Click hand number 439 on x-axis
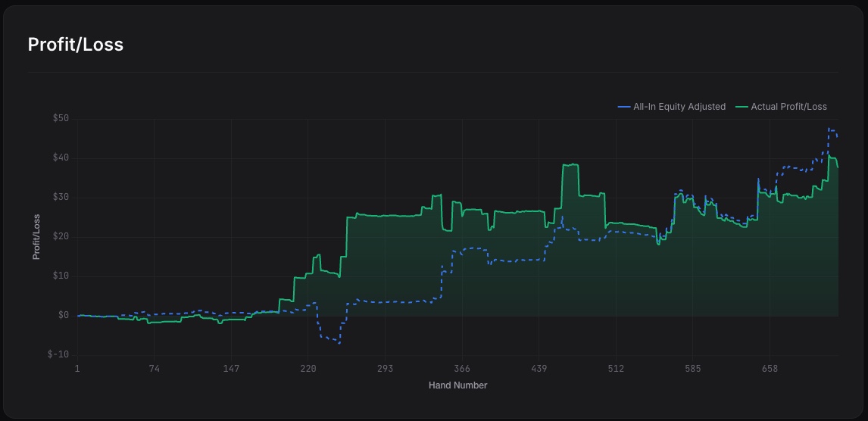The height and width of the screenshot is (421, 868). click(x=539, y=369)
